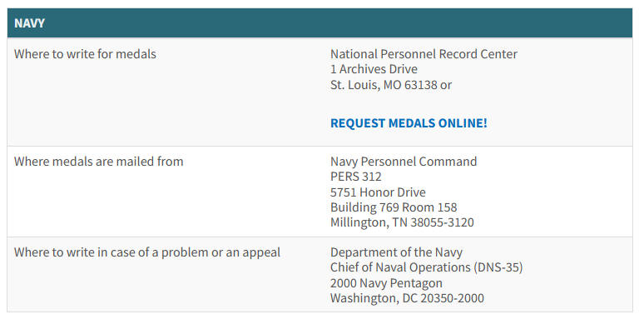Select the problem or appeal row label
Image resolution: width=644 pixels, height=319 pixels.
pos(147,252)
